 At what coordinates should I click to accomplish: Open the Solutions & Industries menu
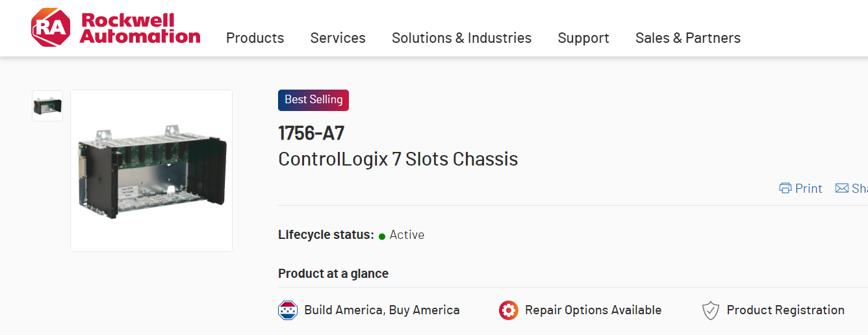coord(461,38)
